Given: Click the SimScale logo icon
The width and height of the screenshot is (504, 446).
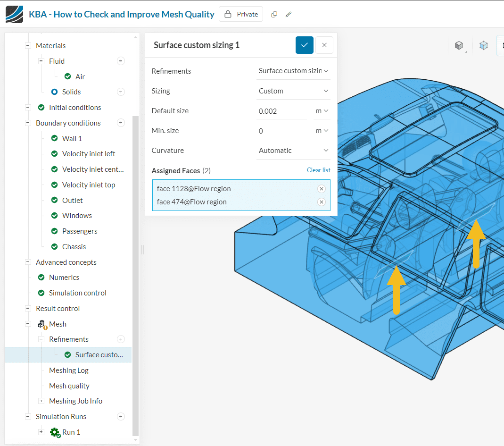Looking at the screenshot, I should tap(14, 14).
